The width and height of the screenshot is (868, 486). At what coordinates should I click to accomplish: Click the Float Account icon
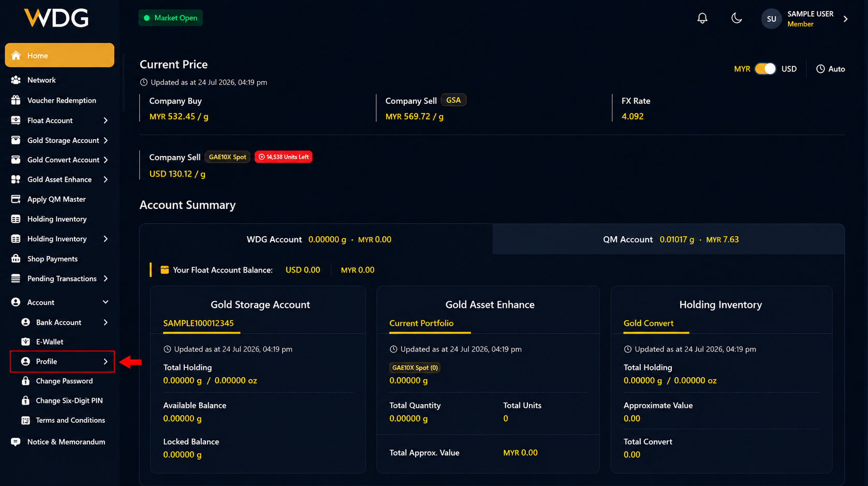point(16,120)
